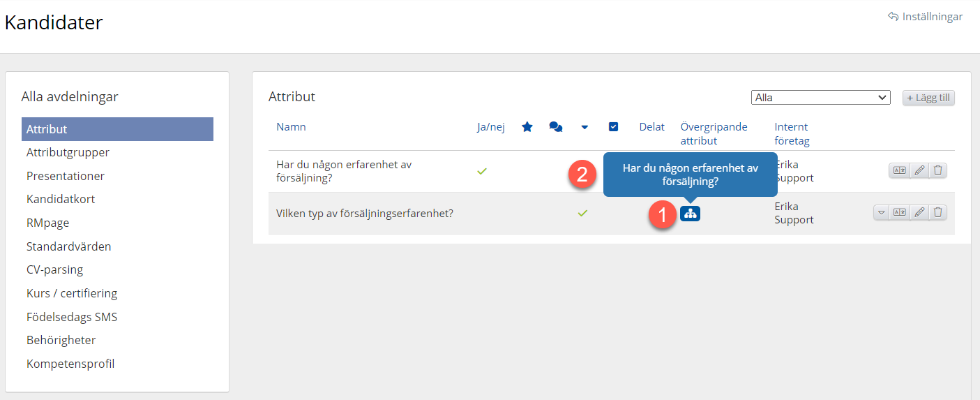Click the hierarchy icon for overarching attribute
980x400 pixels.
(690, 214)
